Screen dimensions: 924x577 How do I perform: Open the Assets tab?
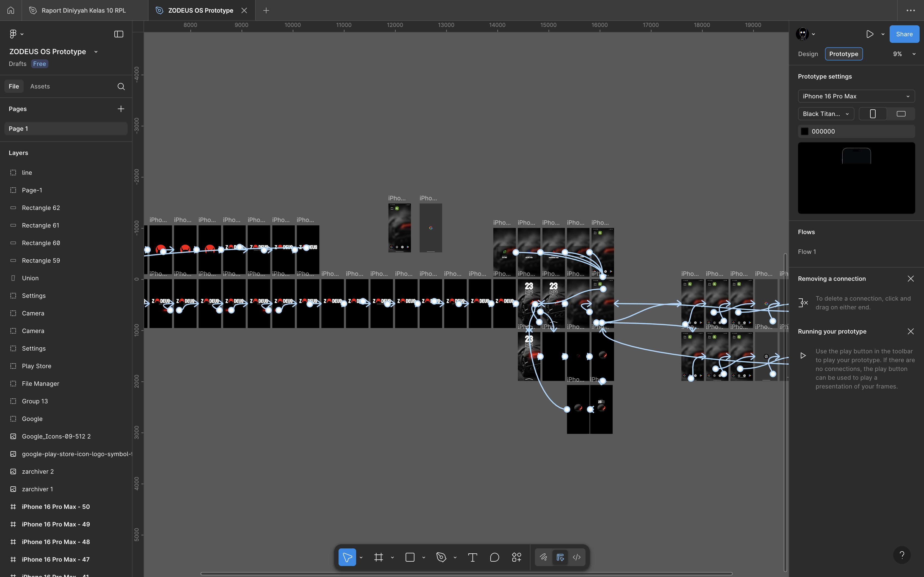pyautogui.click(x=40, y=86)
